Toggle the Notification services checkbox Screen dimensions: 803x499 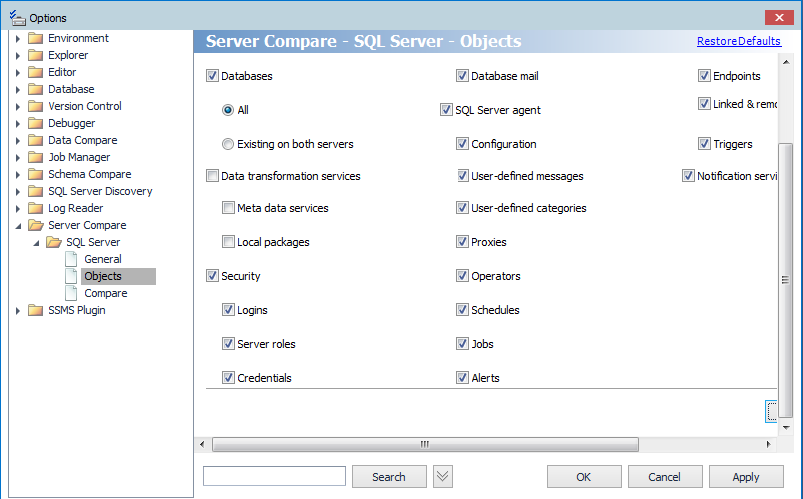688,176
